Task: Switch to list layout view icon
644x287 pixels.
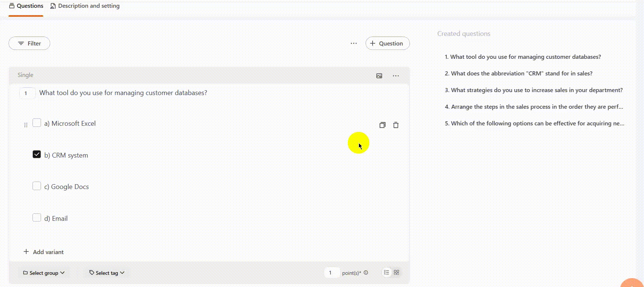Action: [387, 273]
